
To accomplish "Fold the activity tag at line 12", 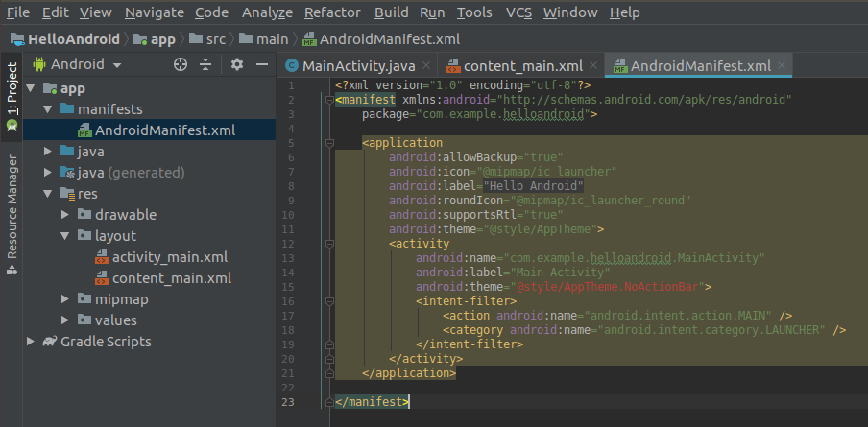I will tap(329, 244).
